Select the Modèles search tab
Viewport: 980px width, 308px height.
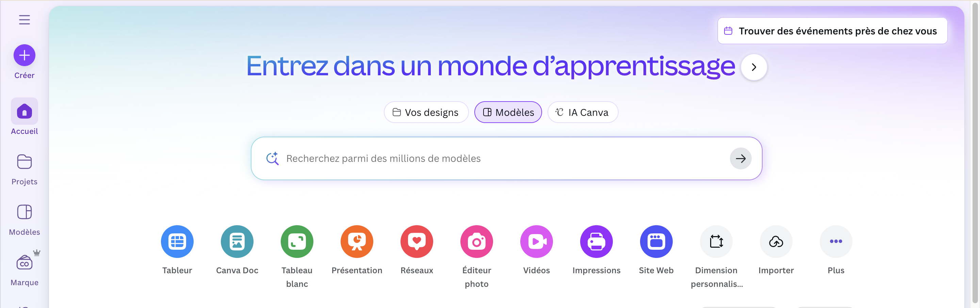pos(508,112)
